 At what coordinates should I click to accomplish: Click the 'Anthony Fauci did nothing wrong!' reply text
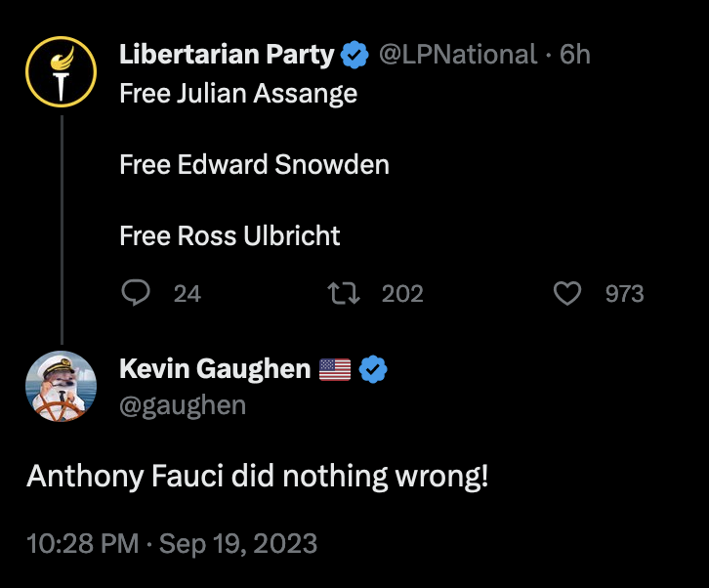pos(257,477)
